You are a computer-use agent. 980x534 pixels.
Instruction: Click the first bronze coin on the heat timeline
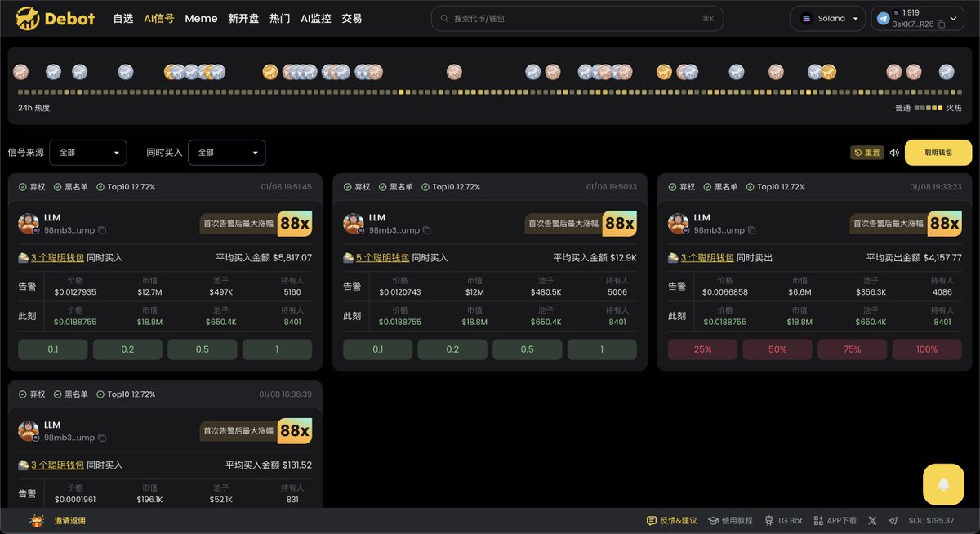coord(20,72)
